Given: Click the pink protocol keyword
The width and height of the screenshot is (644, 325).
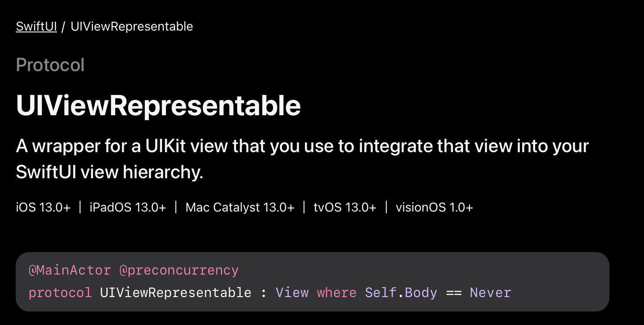Looking at the screenshot, I should tap(60, 293).
